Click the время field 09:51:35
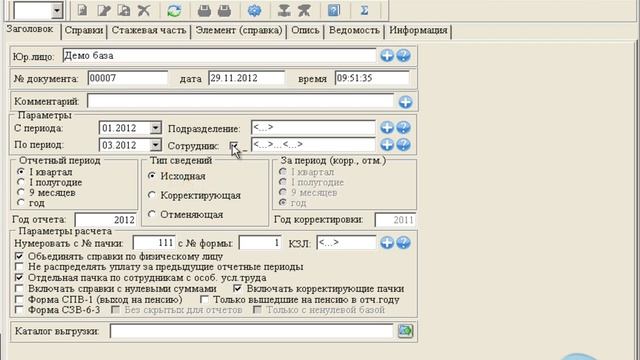The height and width of the screenshot is (360, 640). tap(372, 78)
